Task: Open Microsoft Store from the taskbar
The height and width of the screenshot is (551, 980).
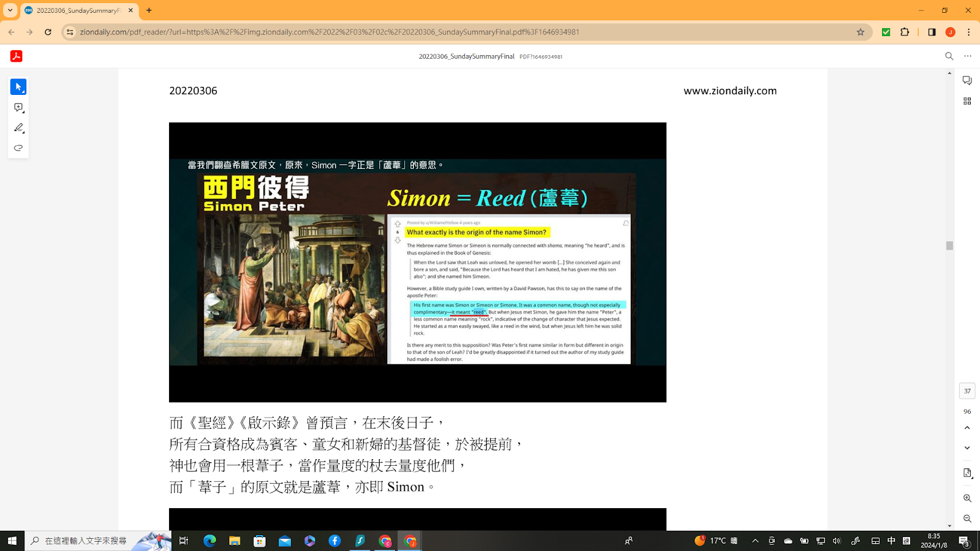Action: [260, 541]
